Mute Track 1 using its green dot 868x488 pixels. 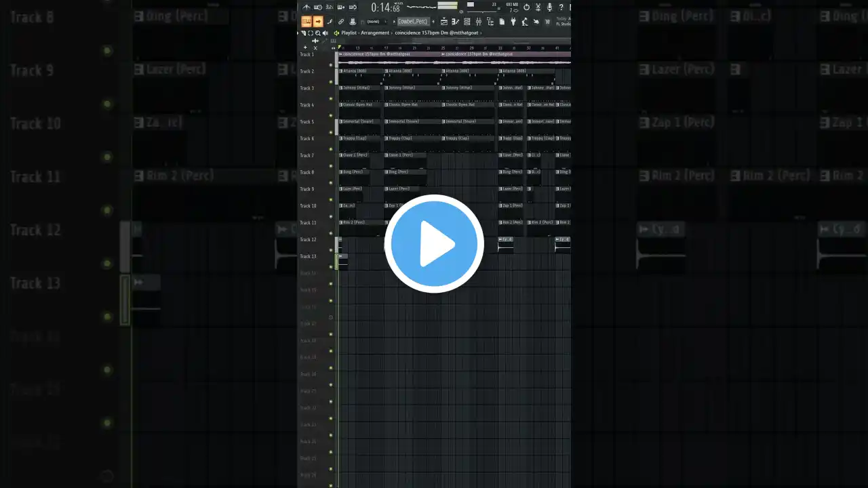tap(331, 65)
